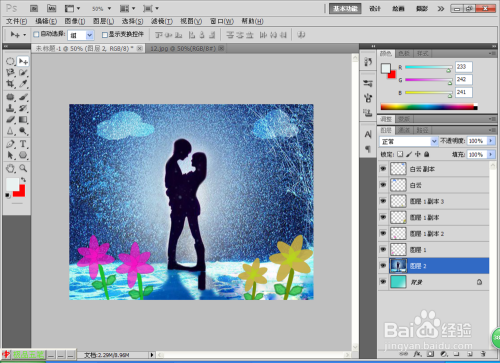Image resolution: width=500 pixels, height=363 pixels.
Task: Open the Character panel icon
Action: coord(368,134)
